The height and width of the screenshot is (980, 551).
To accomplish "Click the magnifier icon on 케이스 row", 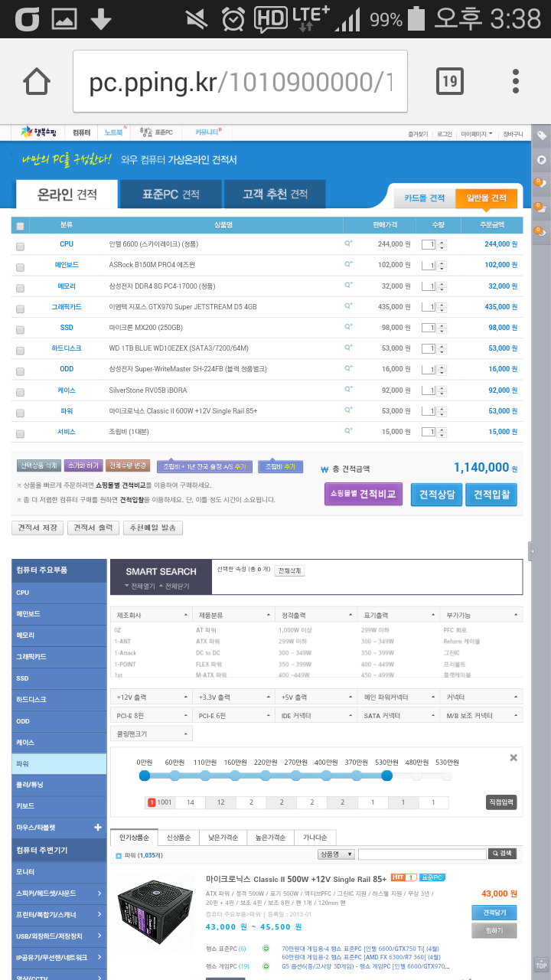I will tap(349, 389).
